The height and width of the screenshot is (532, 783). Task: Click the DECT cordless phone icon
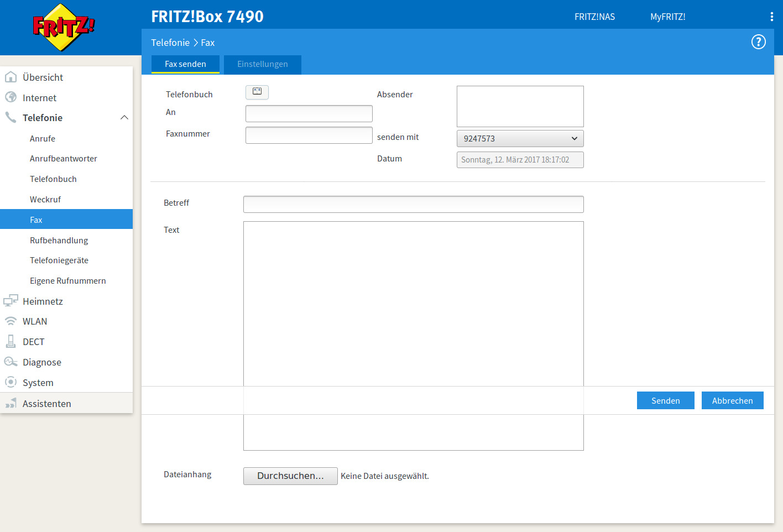11,341
